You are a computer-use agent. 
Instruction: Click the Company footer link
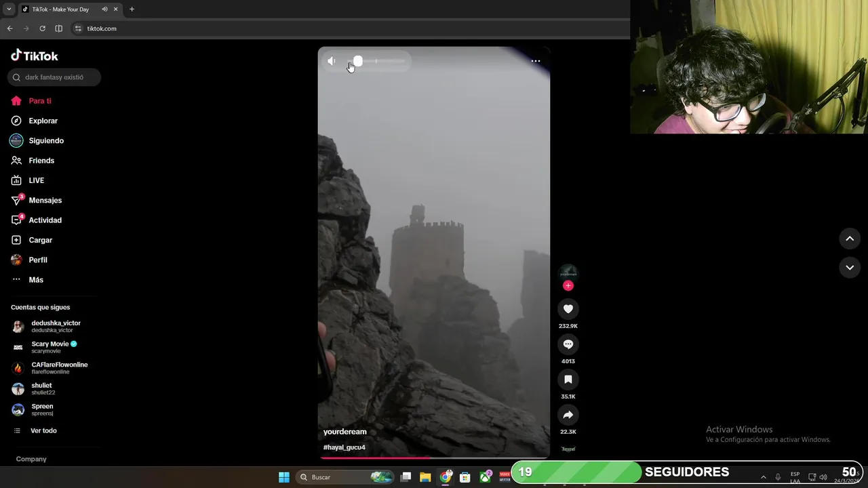(x=31, y=459)
